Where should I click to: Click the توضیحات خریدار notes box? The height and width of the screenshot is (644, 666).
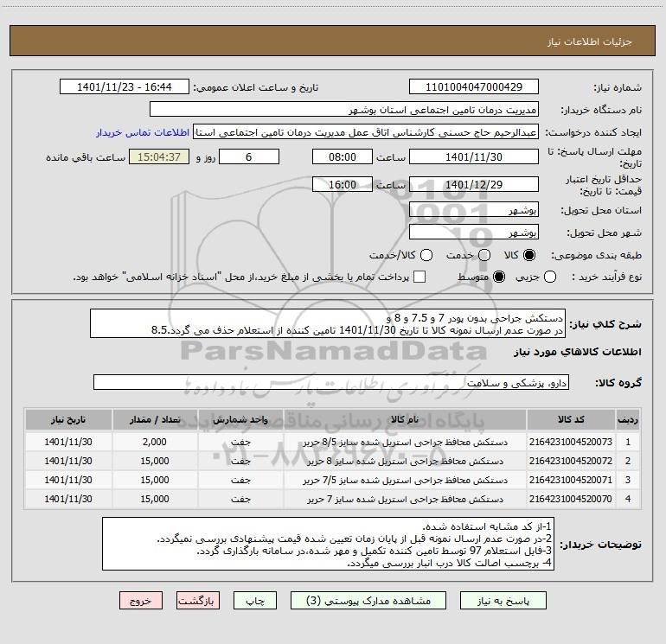coord(329,545)
